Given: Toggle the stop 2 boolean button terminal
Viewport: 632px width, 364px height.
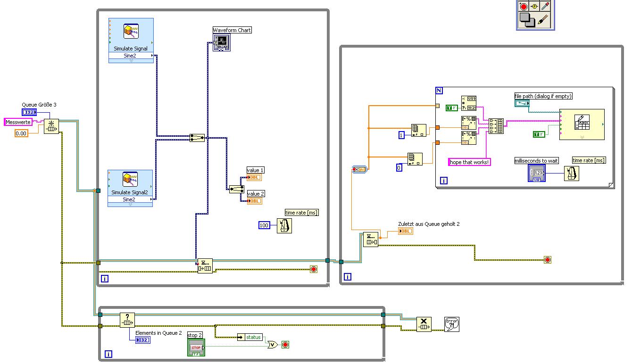Looking at the screenshot, I should (x=196, y=347).
